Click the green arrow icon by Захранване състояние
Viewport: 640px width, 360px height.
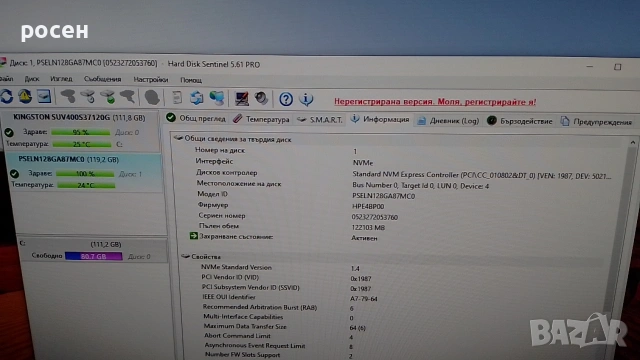[193, 236]
